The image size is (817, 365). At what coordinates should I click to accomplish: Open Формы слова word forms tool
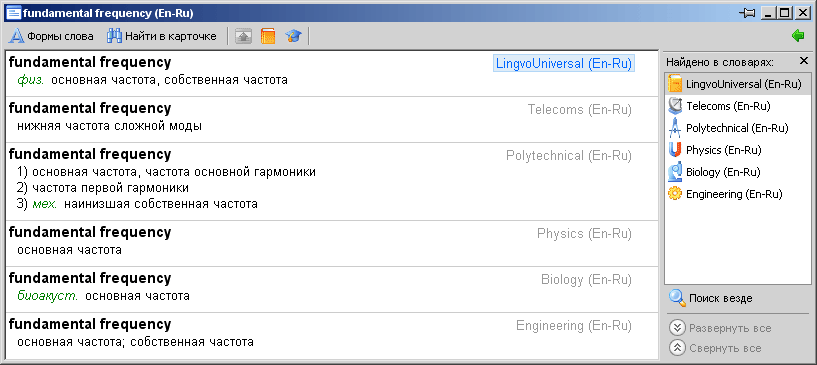coord(52,36)
